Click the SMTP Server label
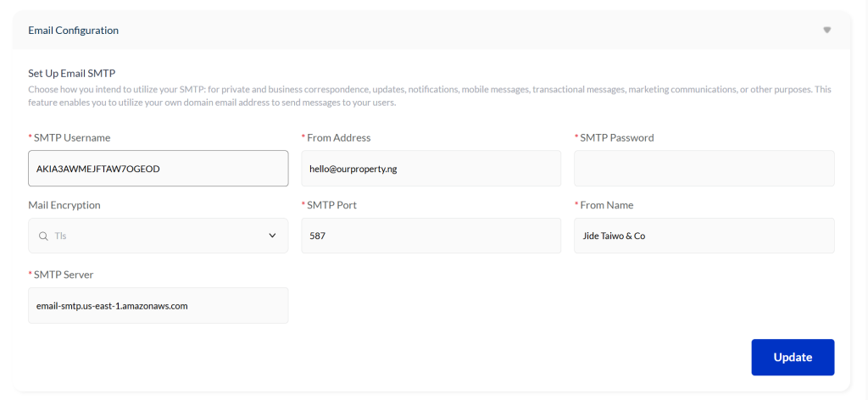 pyautogui.click(x=64, y=275)
